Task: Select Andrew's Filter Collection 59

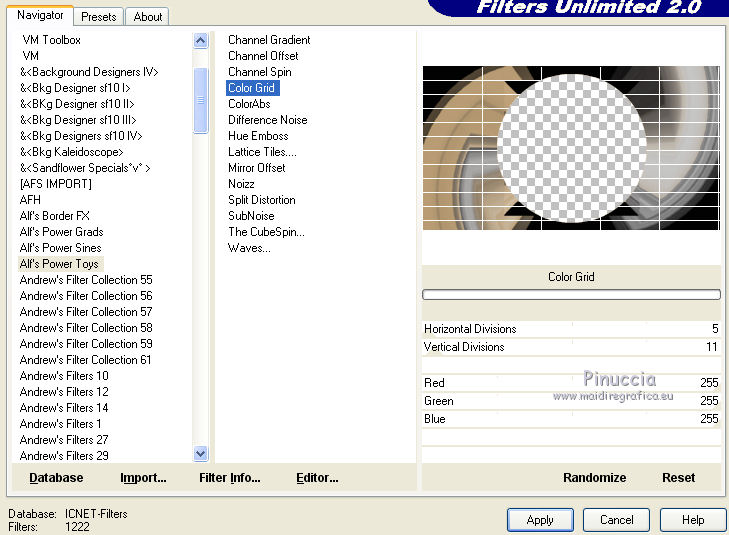Action: (x=86, y=344)
